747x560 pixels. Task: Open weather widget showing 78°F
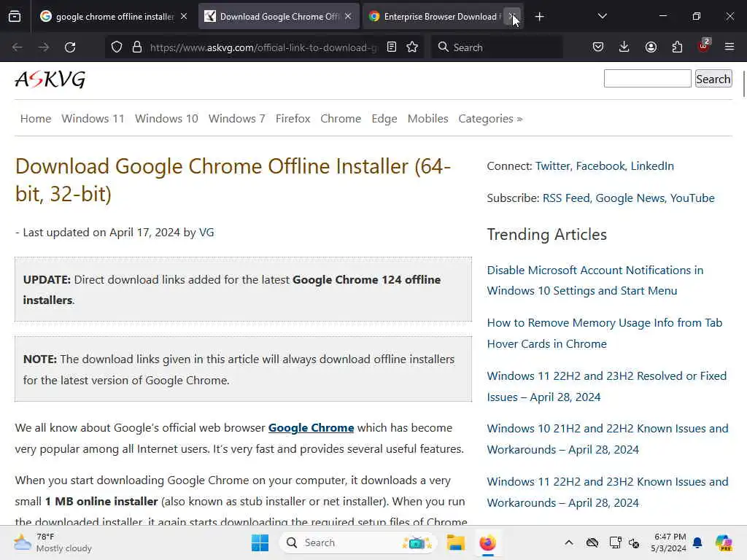[x=53, y=542]
